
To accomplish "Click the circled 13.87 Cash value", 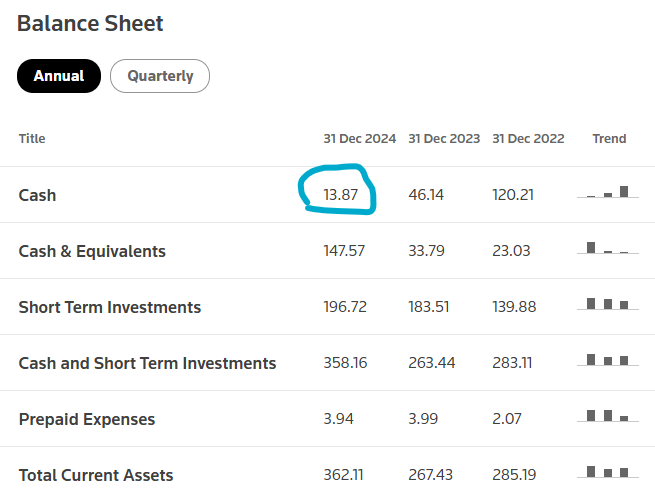I will coord(341,195).
